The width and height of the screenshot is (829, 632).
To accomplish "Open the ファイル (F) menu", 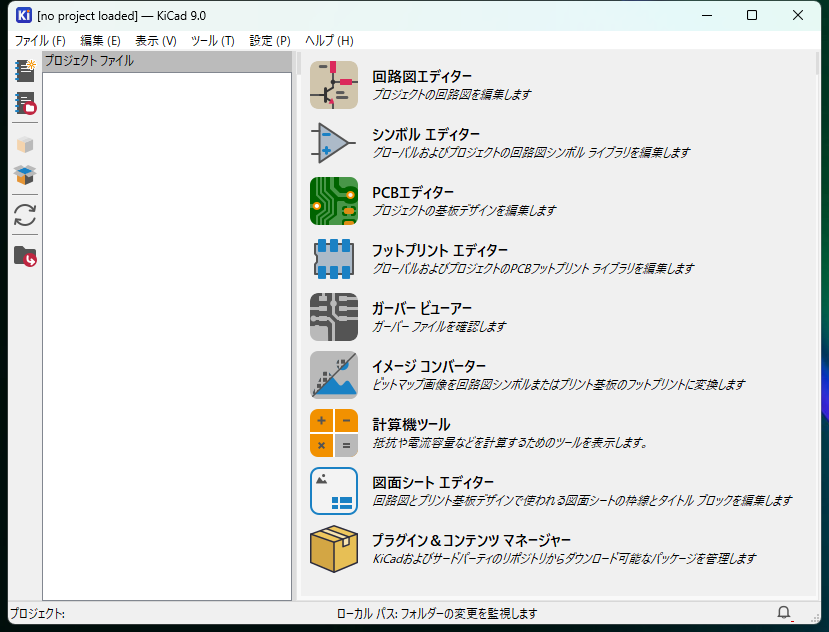I will [40, 41].
